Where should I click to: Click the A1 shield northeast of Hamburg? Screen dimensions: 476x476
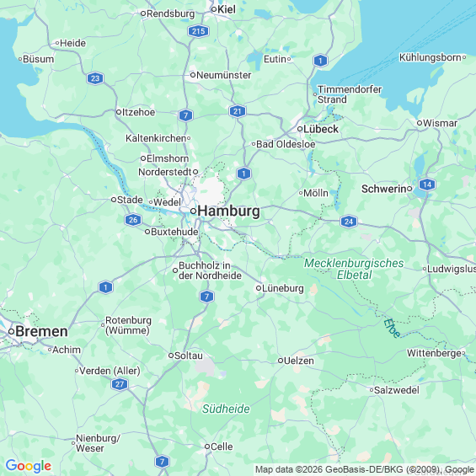(x=243, y=174)
